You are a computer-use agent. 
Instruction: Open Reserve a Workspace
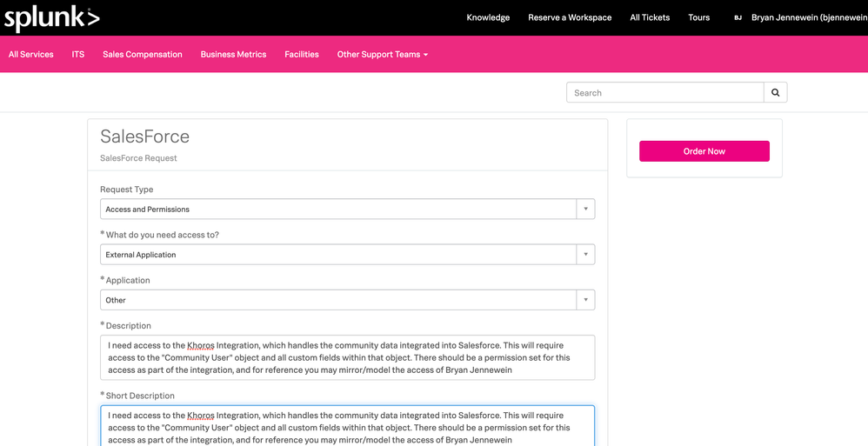(x=570, y=17)
